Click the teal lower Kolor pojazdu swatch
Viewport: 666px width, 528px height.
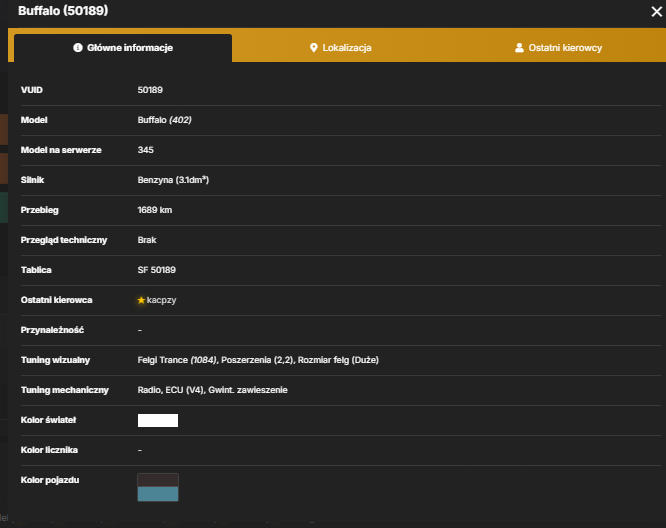(x=158, y=494)
